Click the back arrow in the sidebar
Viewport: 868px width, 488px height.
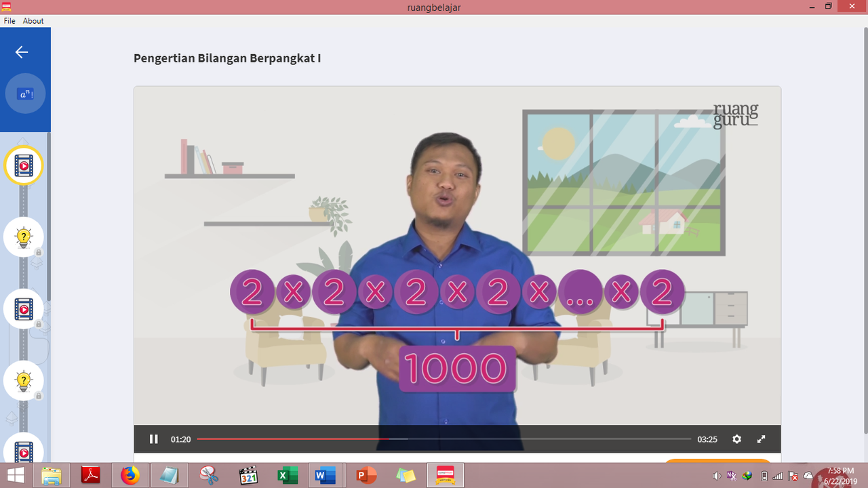pyautogui.click(x=21, y=52)
